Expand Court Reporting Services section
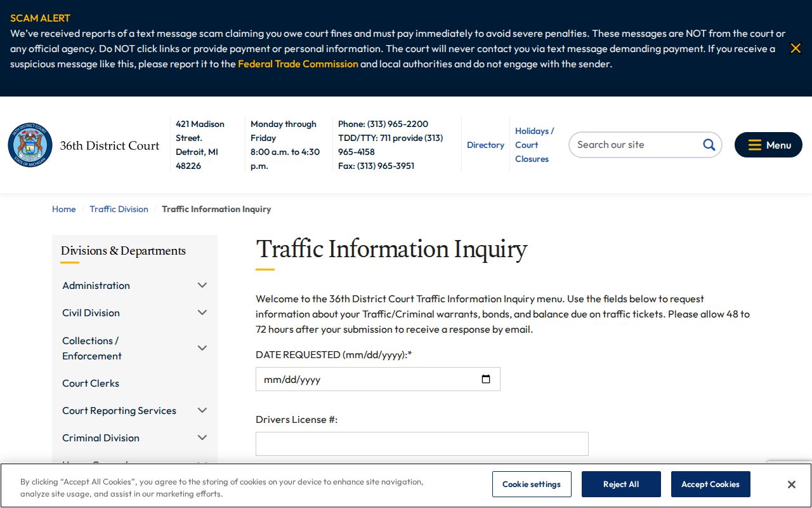 [202, 410]
